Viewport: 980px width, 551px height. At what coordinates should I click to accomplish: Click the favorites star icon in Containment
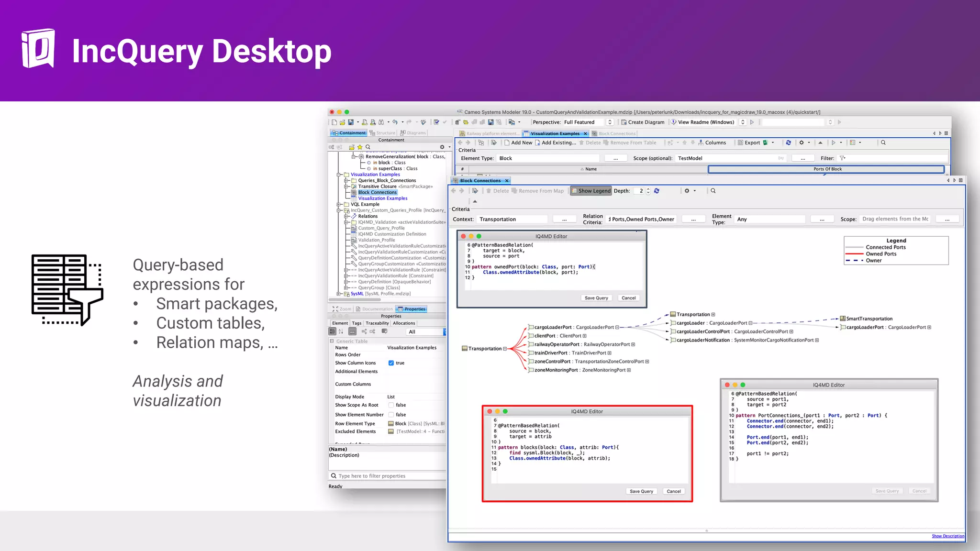(360, 147)
